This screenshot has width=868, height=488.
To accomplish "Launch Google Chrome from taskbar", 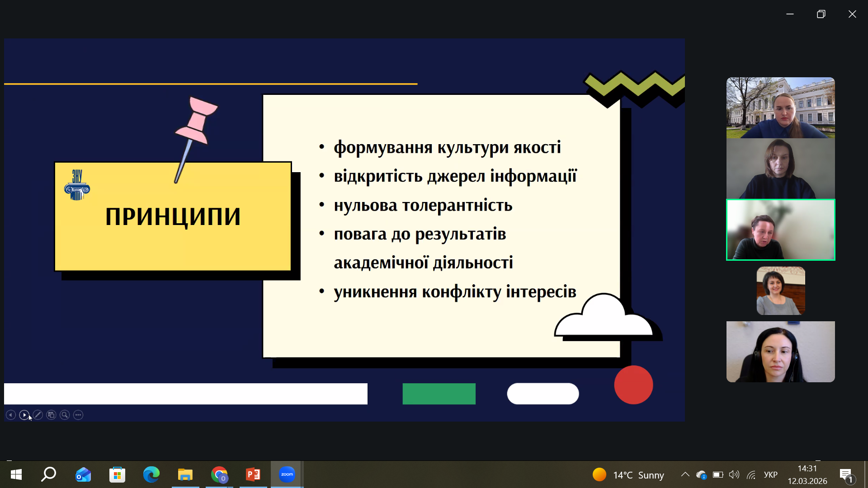I will pyautogui.click(x=219, y=474).
